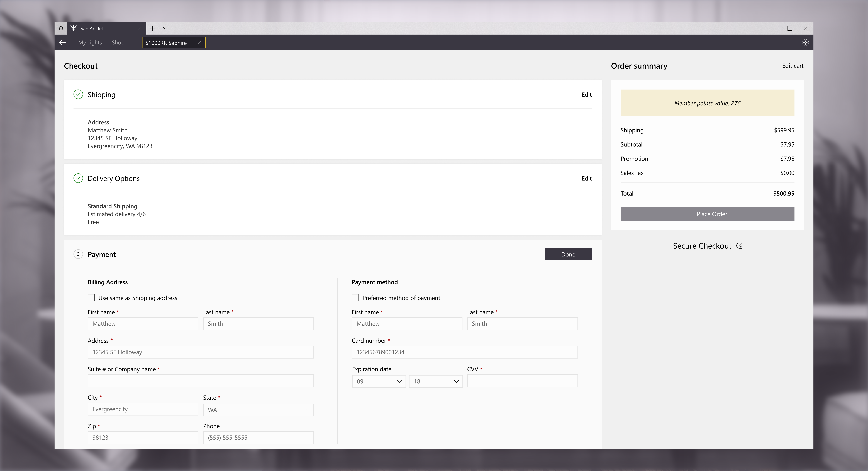Click the Done button in Payment

point(568,254)
